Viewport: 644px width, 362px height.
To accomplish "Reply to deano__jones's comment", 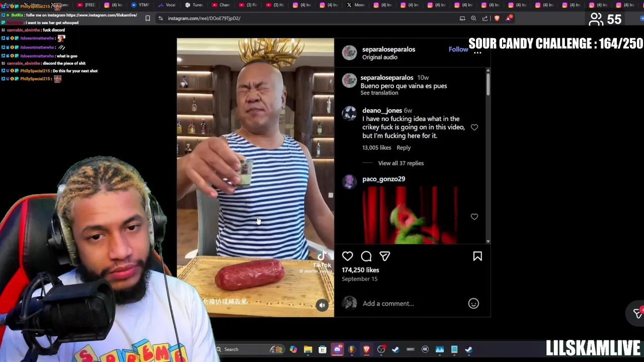I will (404, 148).
